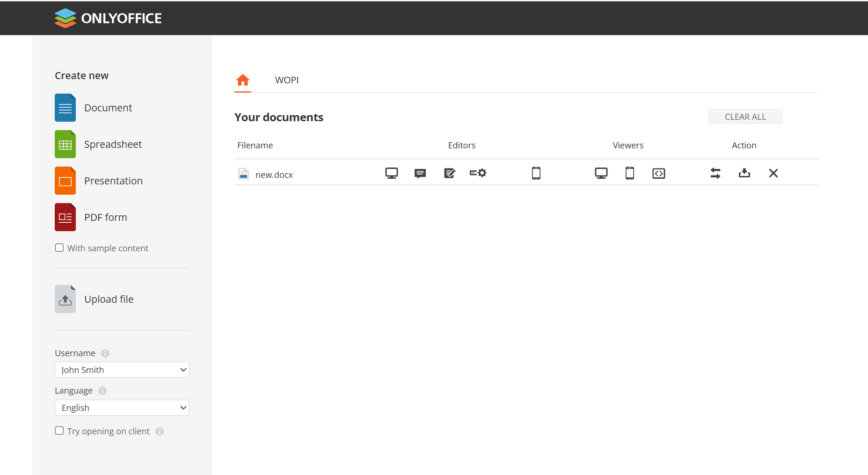Open the Language dropdown showing English
Viewport: 868px width, 475px height.
[x=122, y=408]
